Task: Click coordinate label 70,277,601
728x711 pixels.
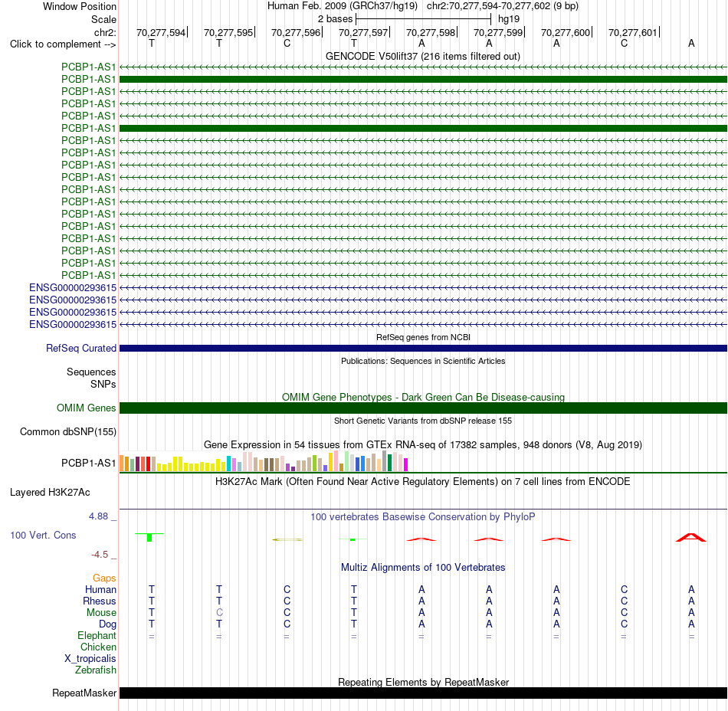Action: (x=633, y=32)
